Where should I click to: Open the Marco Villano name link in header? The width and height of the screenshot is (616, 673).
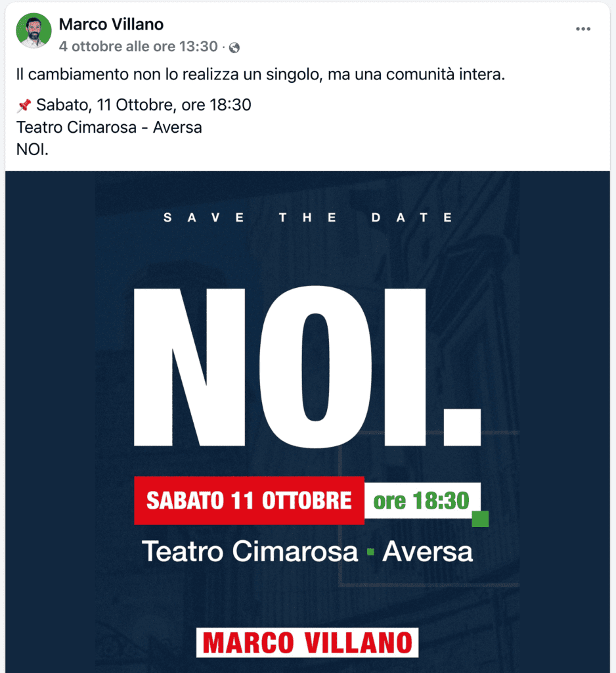[x=111, y=25]
